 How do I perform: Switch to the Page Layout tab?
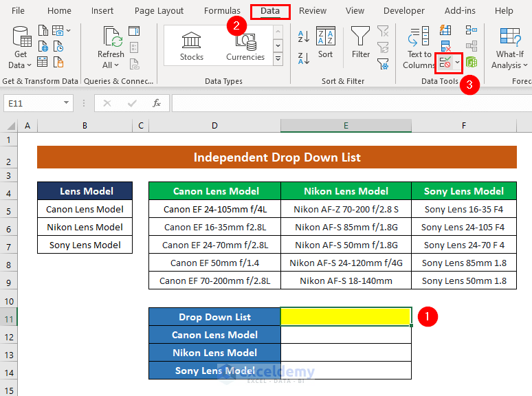coord(159,11)
